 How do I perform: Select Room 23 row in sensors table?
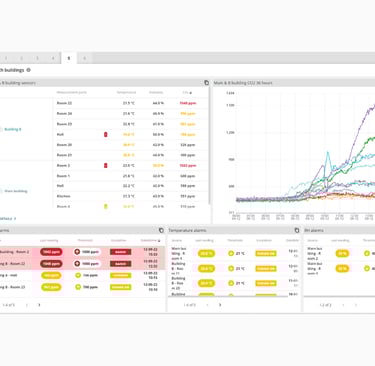point(131,124)
